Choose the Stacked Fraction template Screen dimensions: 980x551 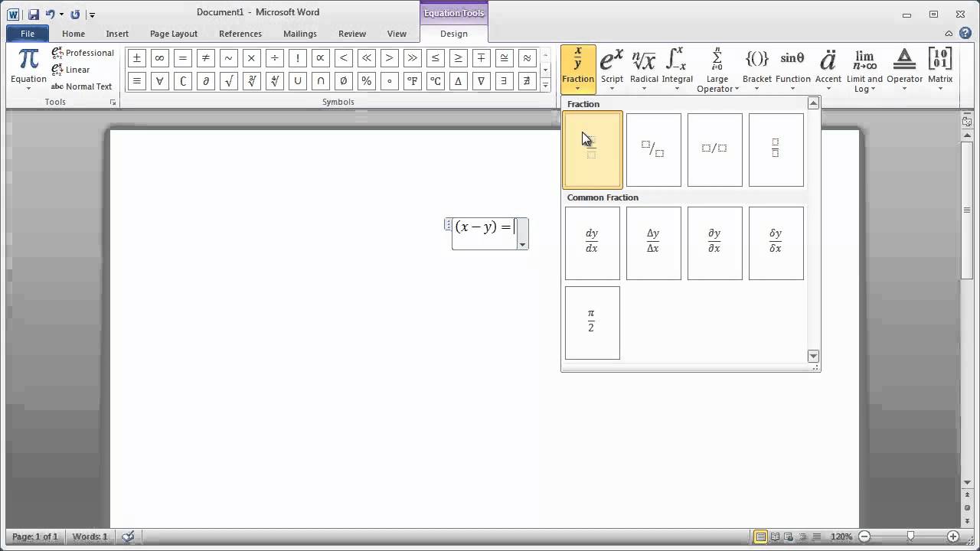point(593,150)
